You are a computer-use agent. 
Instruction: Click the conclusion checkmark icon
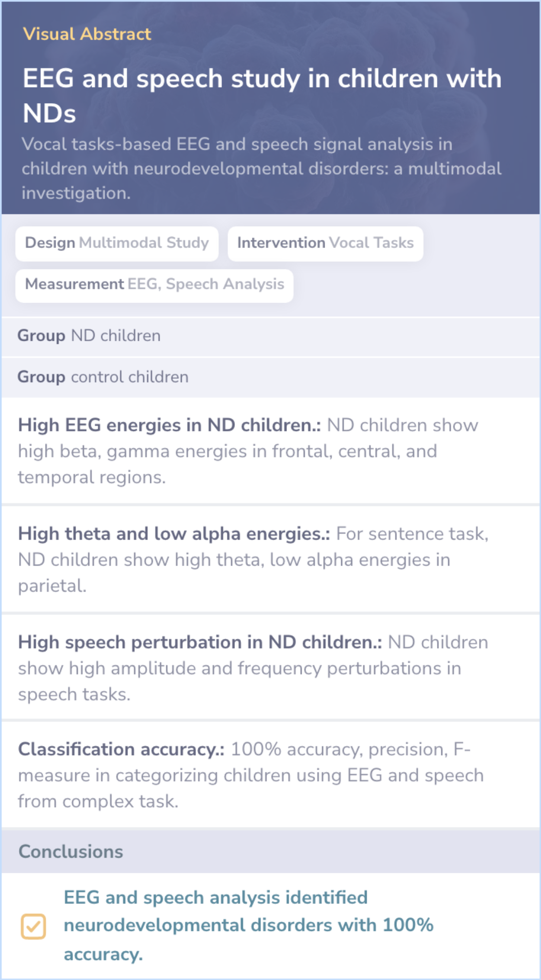point(33,926)
